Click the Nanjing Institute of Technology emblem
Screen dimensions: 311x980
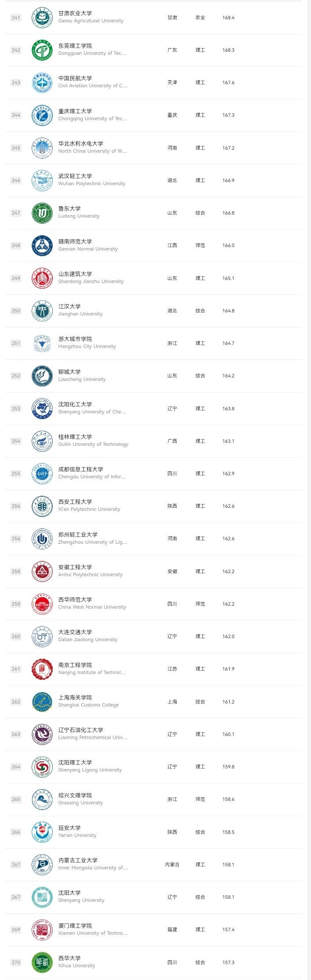coord(42,669)
